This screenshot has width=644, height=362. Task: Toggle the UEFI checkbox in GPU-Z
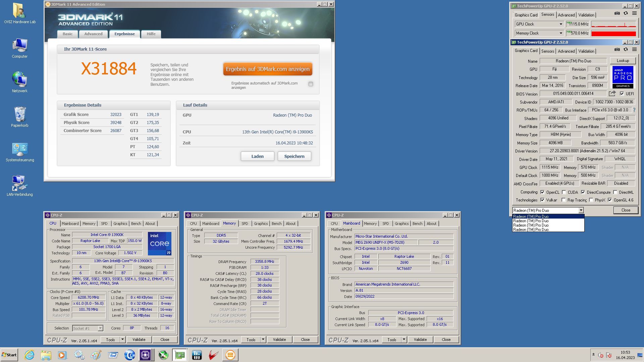[622, 94]
